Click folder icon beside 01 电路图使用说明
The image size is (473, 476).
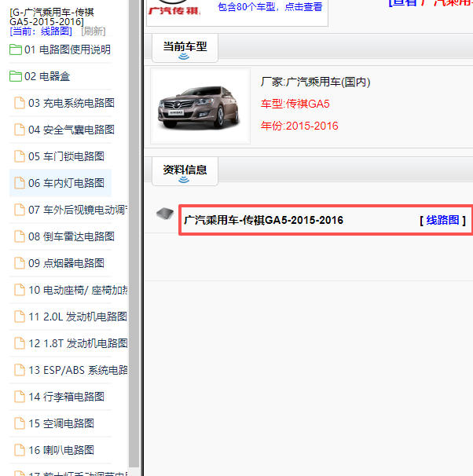click(x=16, y=49)
